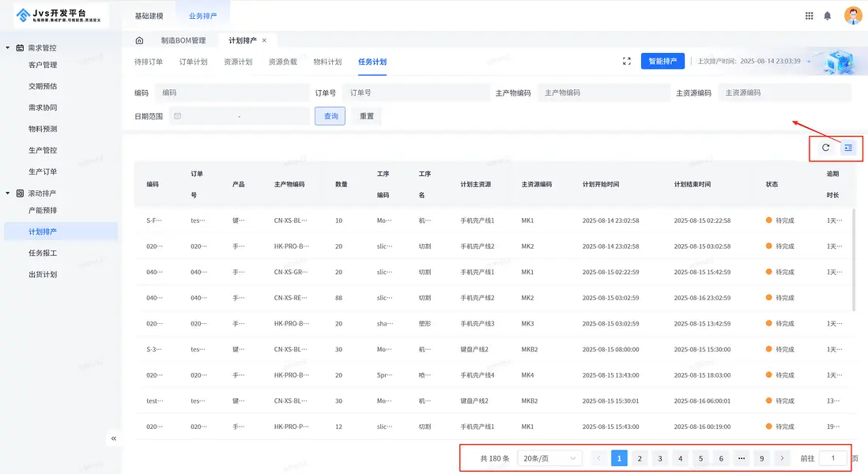Click the home icon tab
The width and height of the screenshot is (868, 474).
click(140, 40)
